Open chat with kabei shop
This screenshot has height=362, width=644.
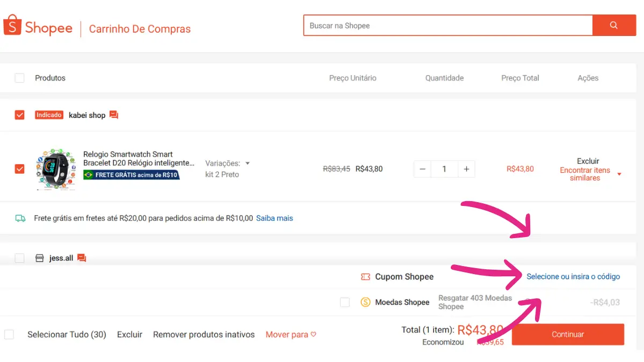click(x=114, y=115)
